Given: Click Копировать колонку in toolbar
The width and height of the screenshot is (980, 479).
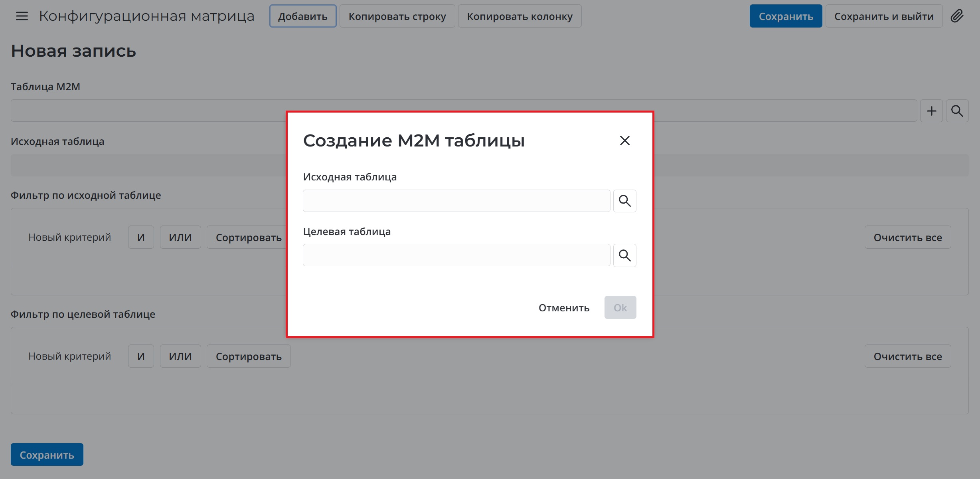Looking at the screenshot, I should [x=520, y=16].
